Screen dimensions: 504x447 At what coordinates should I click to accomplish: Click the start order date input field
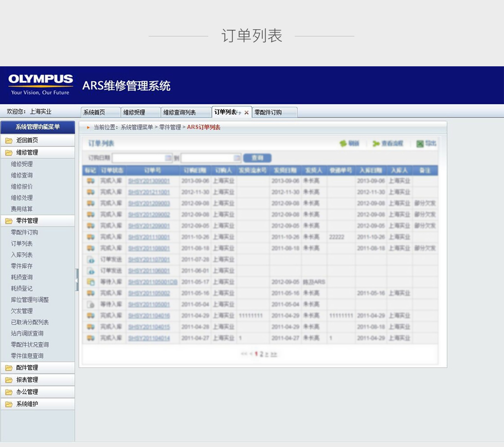tap(138, 158)
